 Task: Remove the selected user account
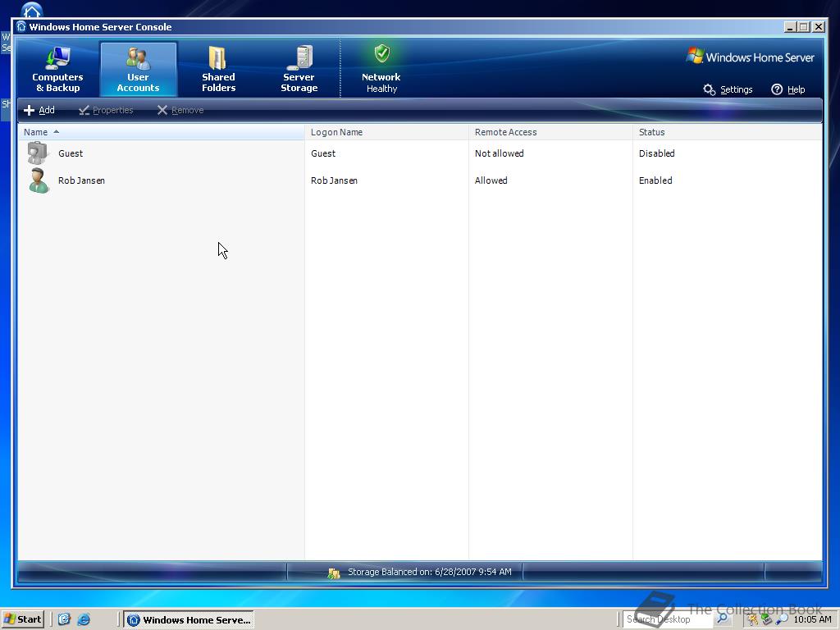pyautogui.click(x=180, y=111)
